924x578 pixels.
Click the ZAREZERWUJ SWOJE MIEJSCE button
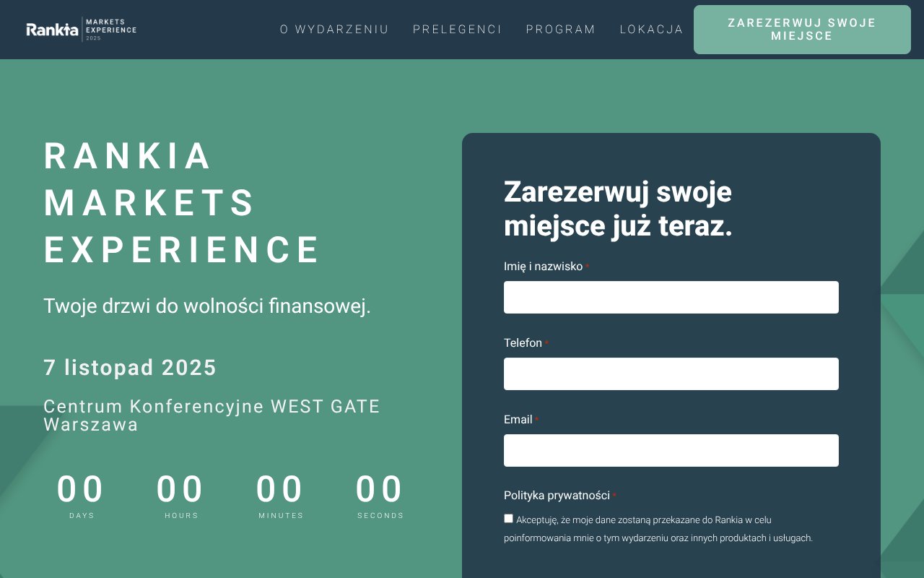pyautogui.click(x=801, y=30)
